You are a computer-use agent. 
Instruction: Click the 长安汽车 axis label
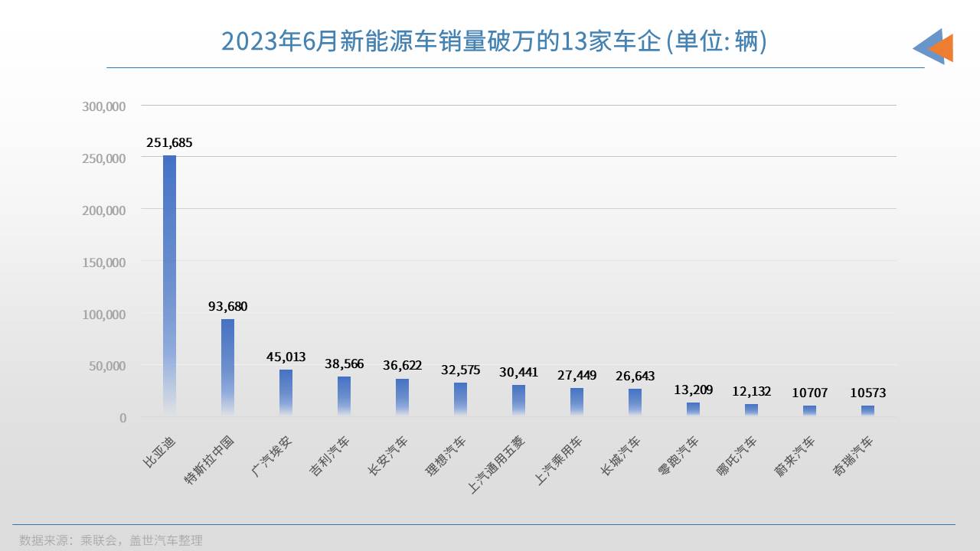(x=388, y=456)
